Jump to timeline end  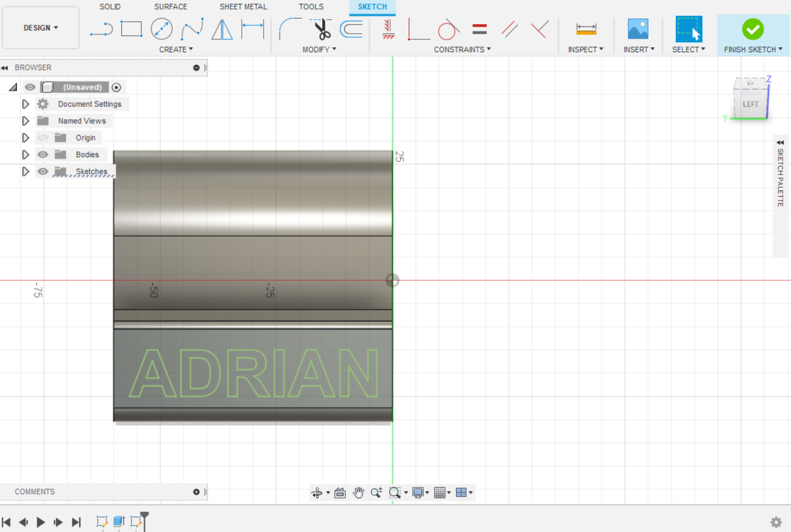[x=76, y=522]
